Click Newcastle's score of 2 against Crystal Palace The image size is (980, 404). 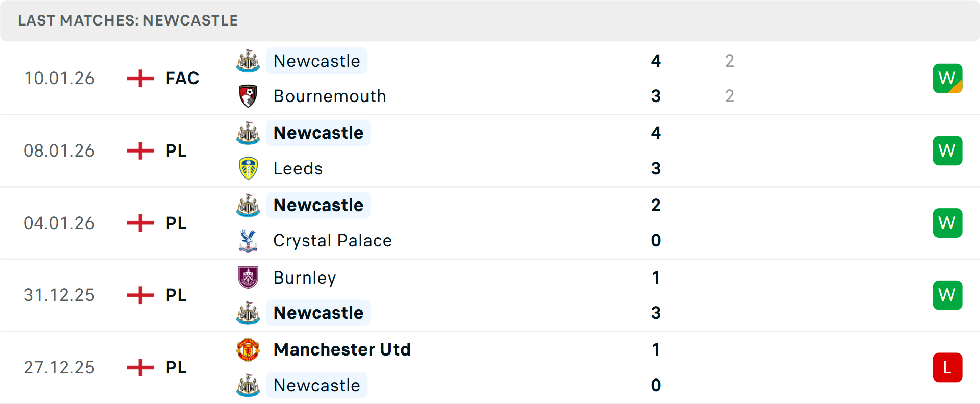click(656, 205)
